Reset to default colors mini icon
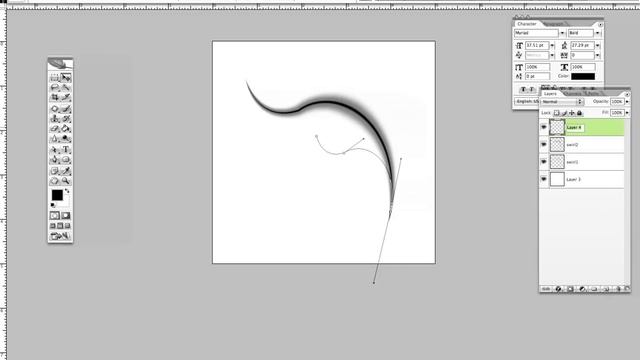 [x=53, y=205]
